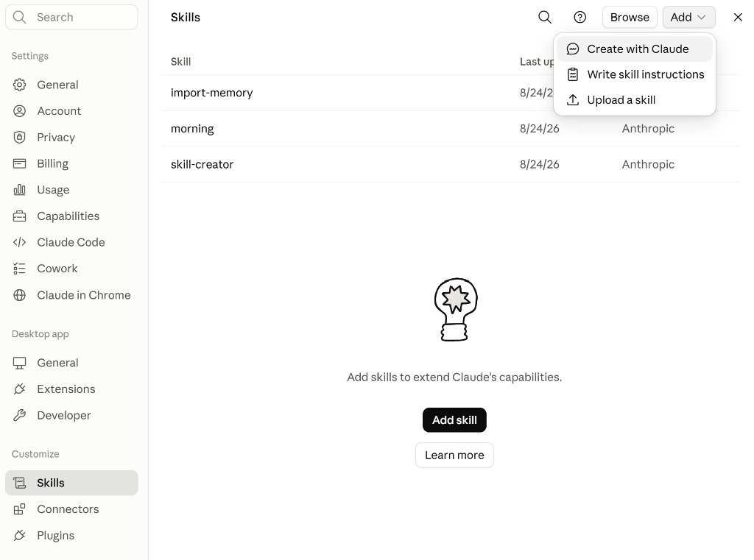
Task: Click the skill-creator row date 8/24/26
Action: (x=540, y=164)
